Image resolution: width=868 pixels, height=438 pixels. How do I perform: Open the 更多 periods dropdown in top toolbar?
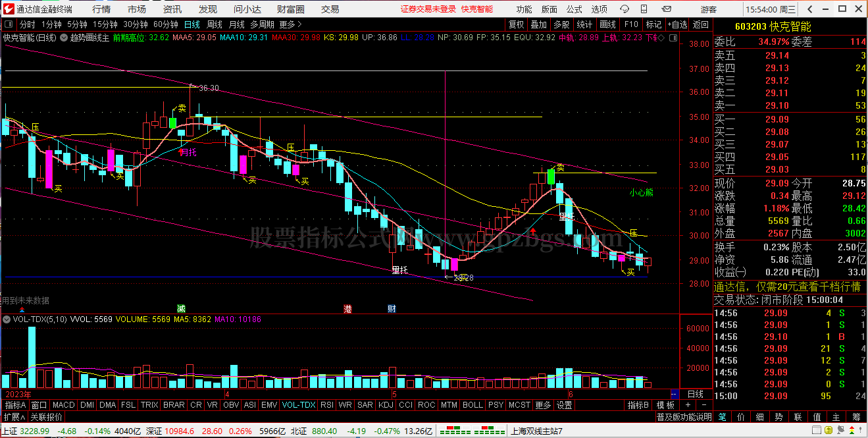coord(290,24)
